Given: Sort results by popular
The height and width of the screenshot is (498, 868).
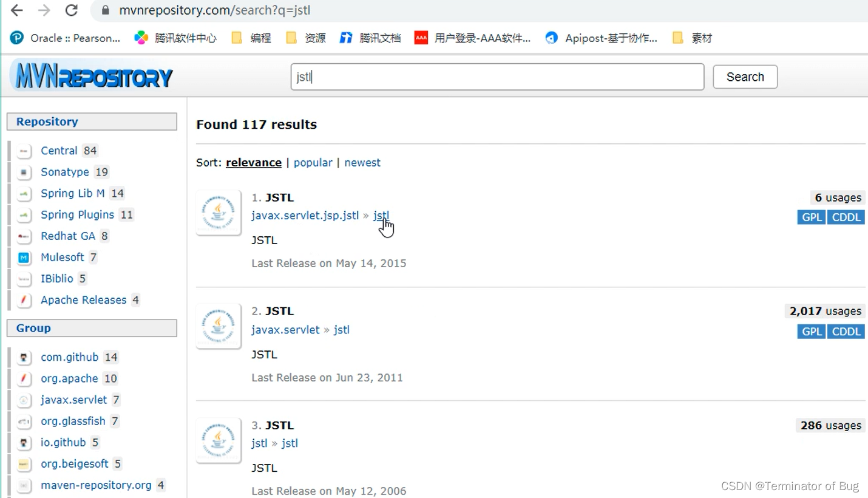Looking at the screenshot, I should click(x=313, y=163).
